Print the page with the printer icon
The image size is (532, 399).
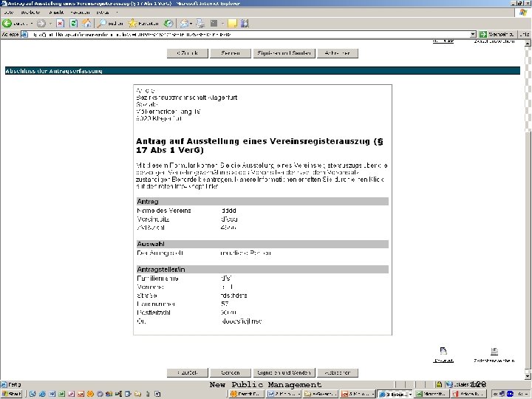pos(200,23)
